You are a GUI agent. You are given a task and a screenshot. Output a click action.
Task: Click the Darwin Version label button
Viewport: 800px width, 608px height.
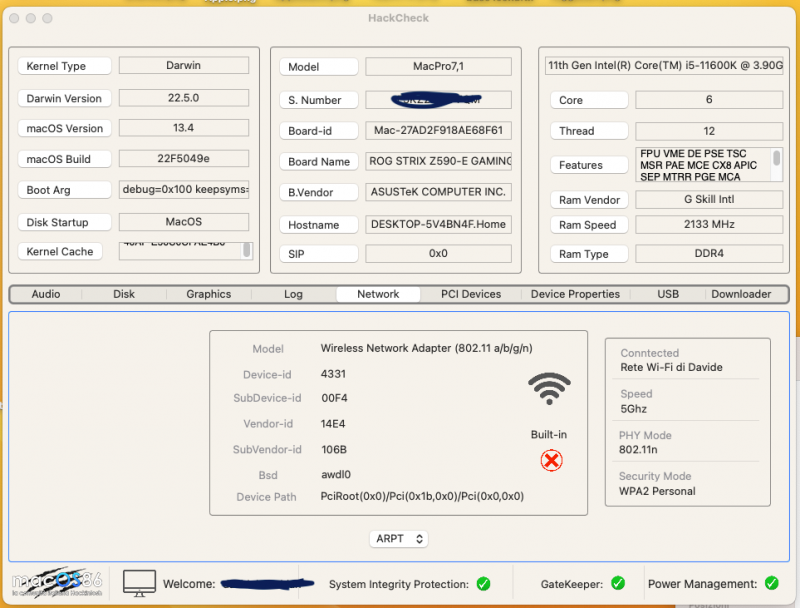(64, 98)
